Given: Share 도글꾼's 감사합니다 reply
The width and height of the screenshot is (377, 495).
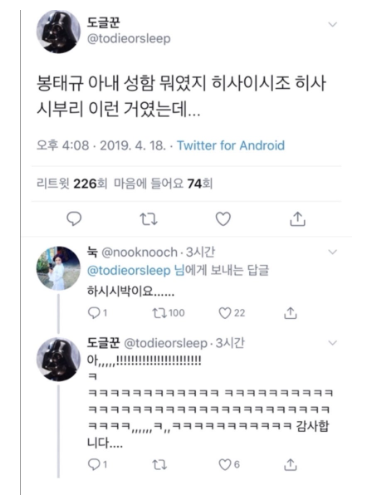Looking at the screenshot, I should [290, 464].
